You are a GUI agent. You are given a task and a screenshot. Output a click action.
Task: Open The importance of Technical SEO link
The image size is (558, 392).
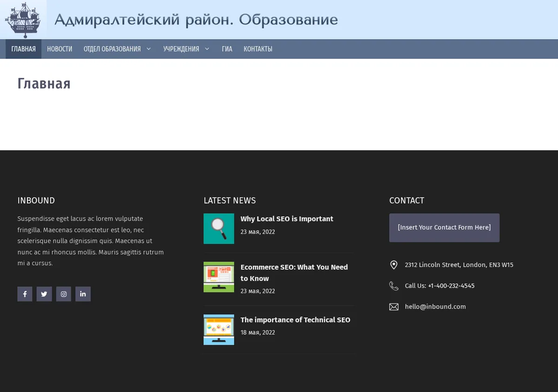[295, 320]
